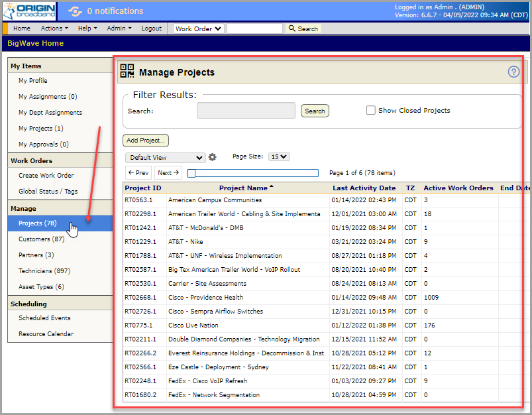Toggle Show Closed Projects checkbox

(x=371, y=110)
